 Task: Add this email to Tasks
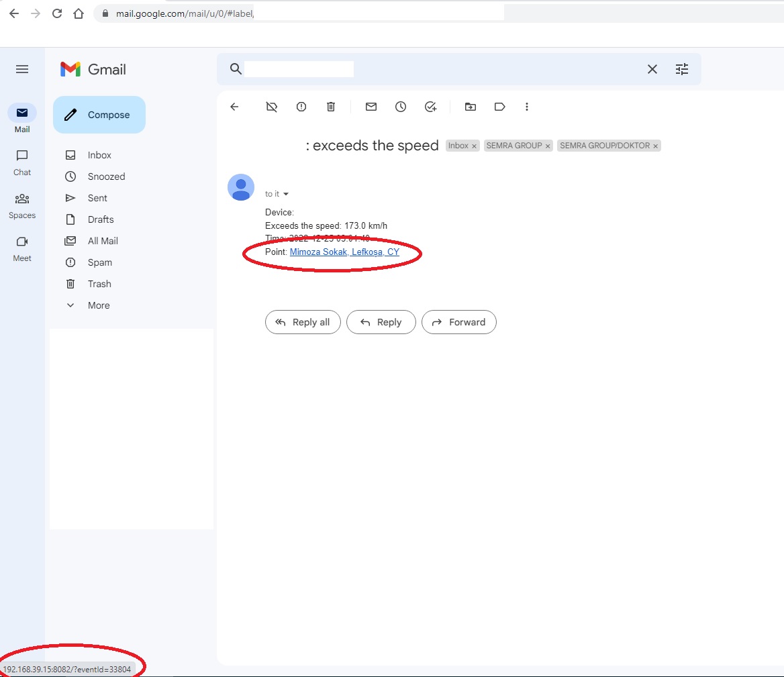click(x=431, y=107)
